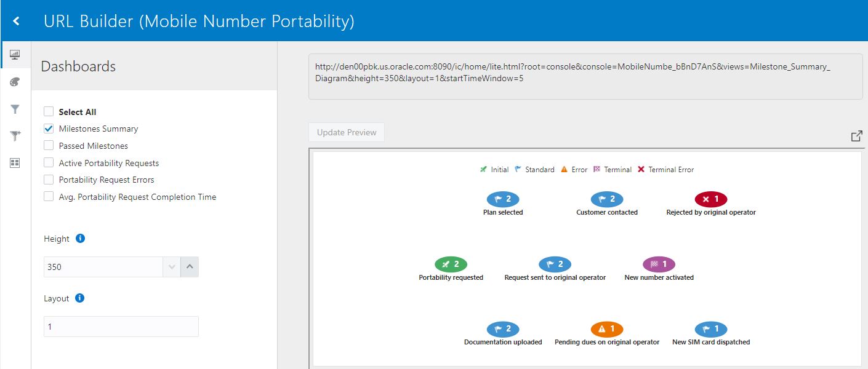Select the generated URL text field
Viewport: 868px width, 369px height.
[x=582, y=73]
